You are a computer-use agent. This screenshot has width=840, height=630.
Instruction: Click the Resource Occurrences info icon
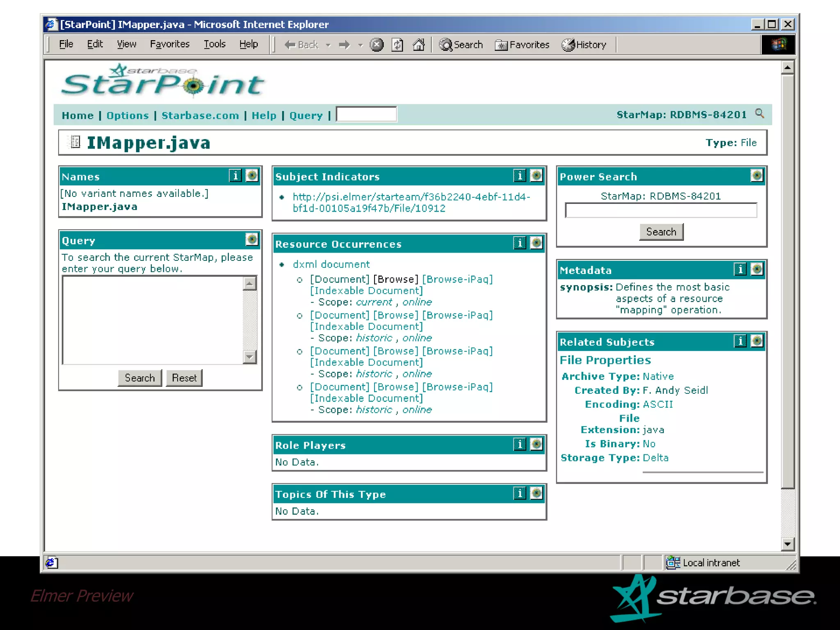coord(520,243)
